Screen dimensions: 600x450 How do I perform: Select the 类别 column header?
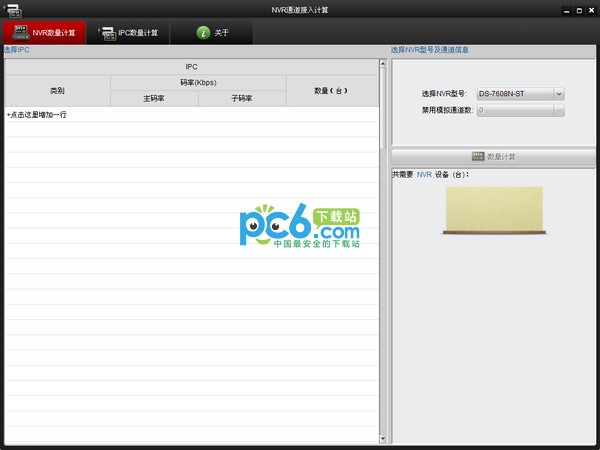point(57,90)
